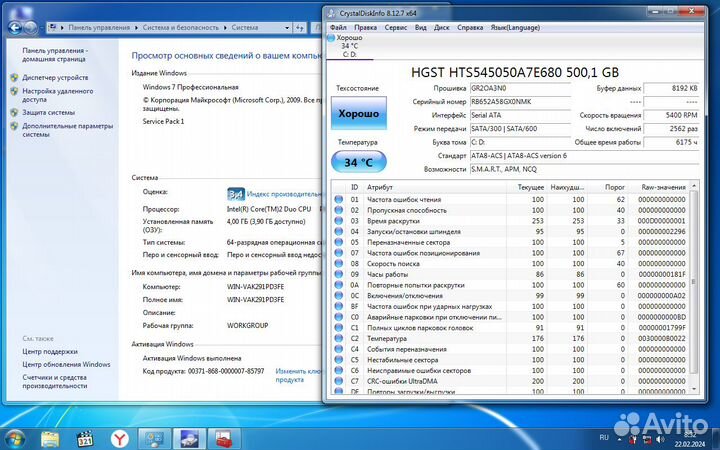
Task: Open the Правка menu
Action: (366, 28)
